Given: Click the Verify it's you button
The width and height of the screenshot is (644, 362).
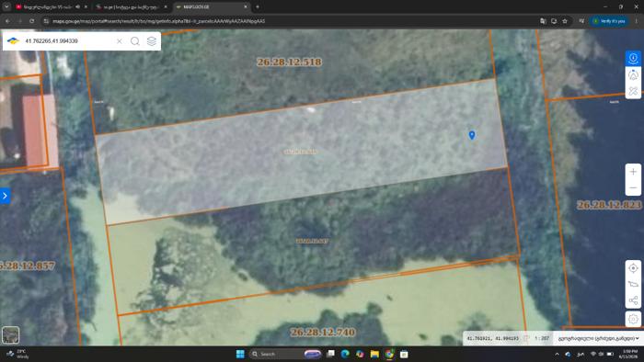Looking at the screenshot, I should pos(609,21).
